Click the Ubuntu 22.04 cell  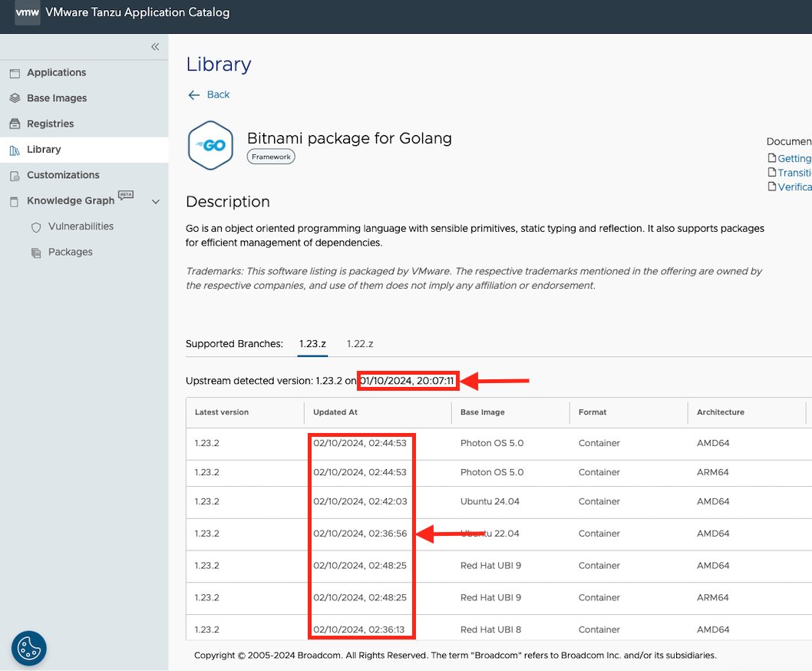(x=490, y=533)
